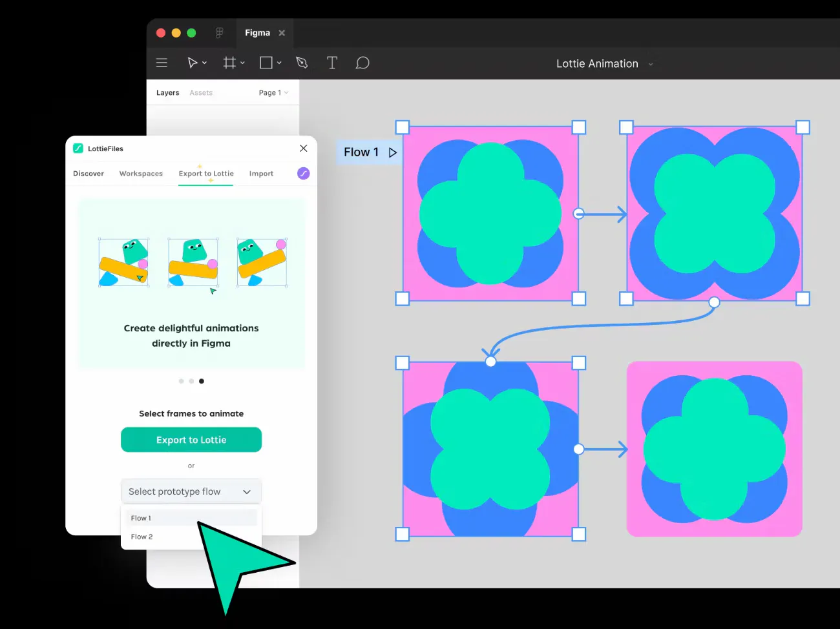Image resolution: width=840 pixels, height=629 pixels.
Task: Go to the second carousel slide dot
Action: 191,381
